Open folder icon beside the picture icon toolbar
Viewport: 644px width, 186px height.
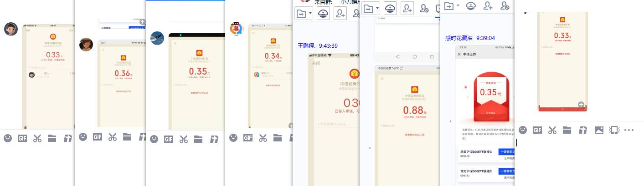(x=567, y=130)
